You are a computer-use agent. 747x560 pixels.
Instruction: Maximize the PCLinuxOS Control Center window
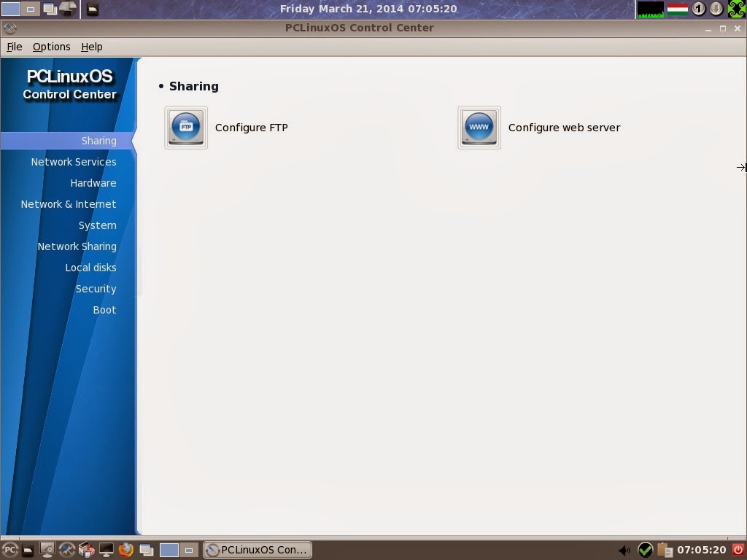coord(723,28)
